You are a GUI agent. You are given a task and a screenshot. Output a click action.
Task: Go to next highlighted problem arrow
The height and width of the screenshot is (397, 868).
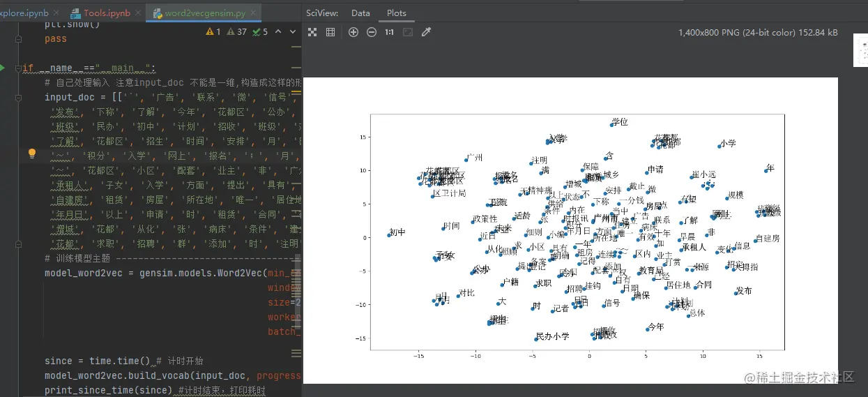[294, 31]
